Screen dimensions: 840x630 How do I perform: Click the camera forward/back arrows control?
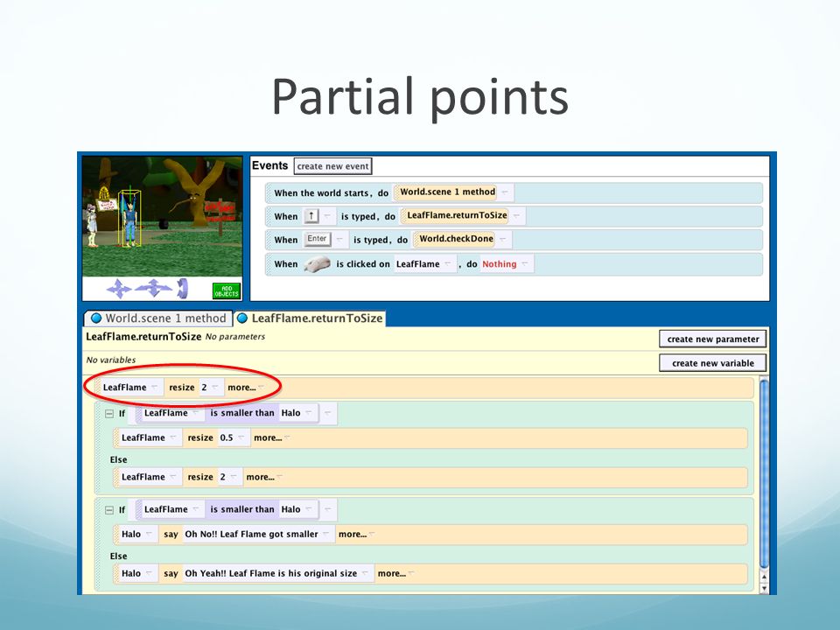click(153, 288)
